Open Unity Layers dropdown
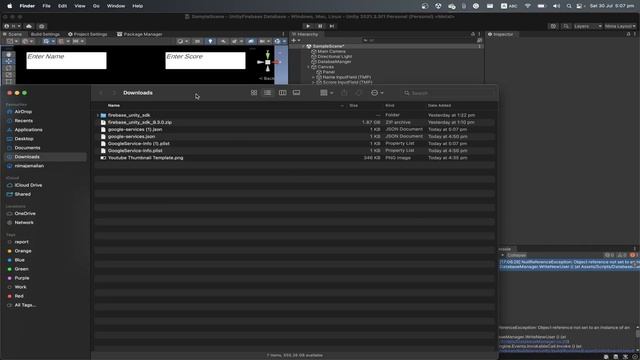Screen dimensions: 640x360 pos(587,26)
